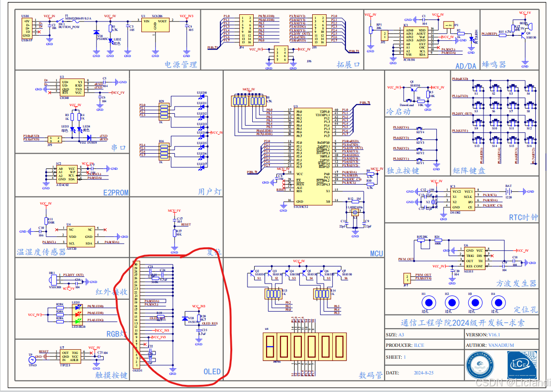553x392 pixels.
Task: Select the CH340 chip U2
Action: [72, 88]
